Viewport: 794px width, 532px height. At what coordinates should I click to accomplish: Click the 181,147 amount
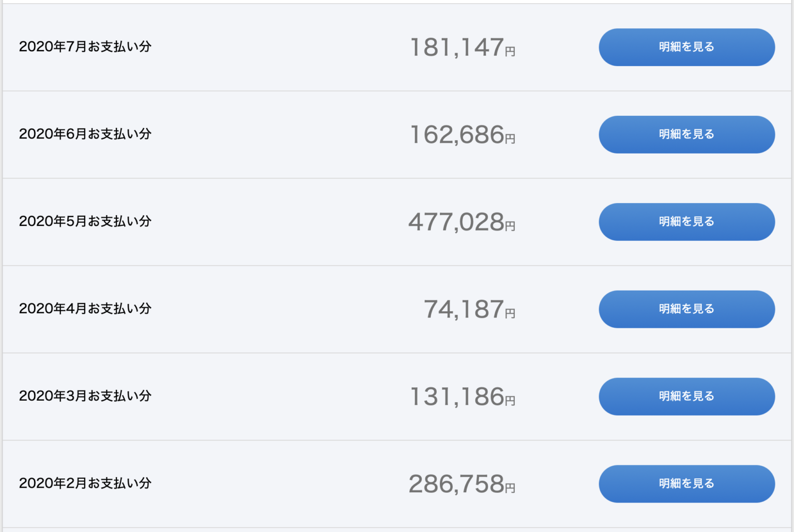457,48
